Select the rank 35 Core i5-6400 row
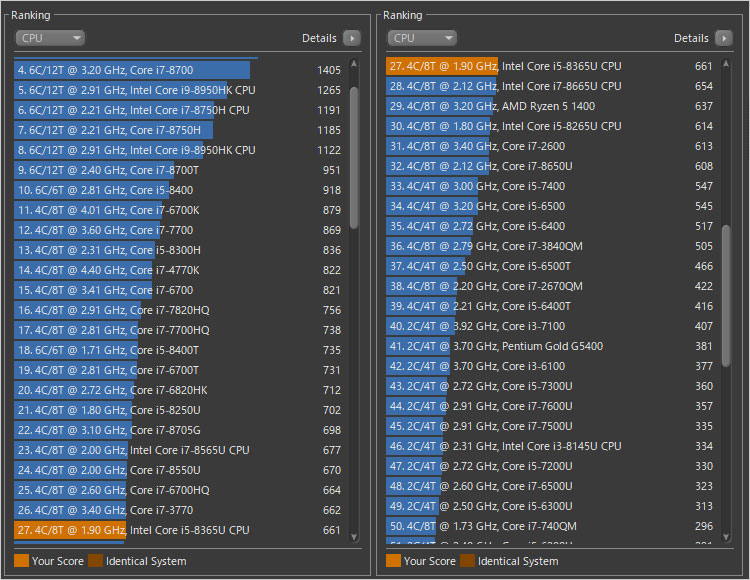The image size is (750, 580). click(550, 226)
